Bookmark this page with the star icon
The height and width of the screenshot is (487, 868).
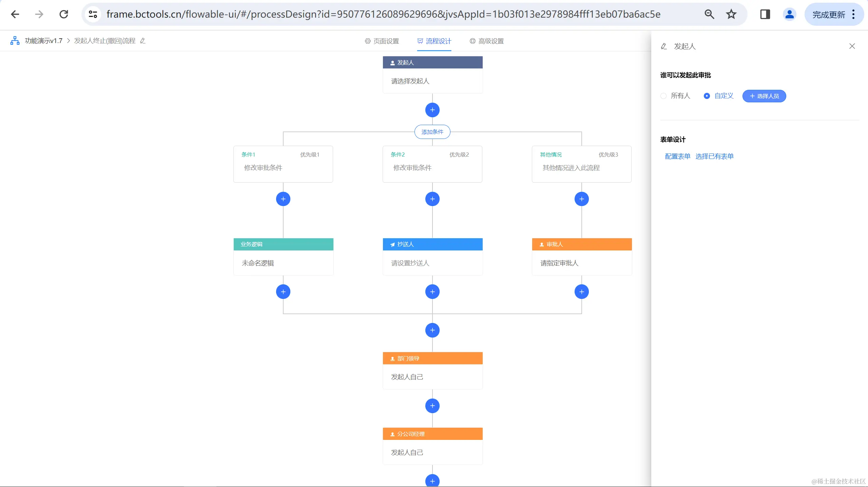[x=731, y=14]
